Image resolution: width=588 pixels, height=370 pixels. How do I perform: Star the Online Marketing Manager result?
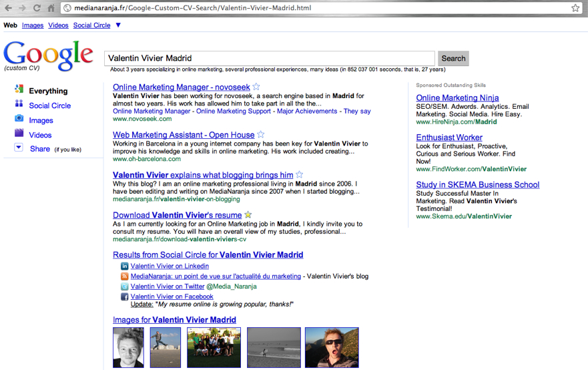256,87
